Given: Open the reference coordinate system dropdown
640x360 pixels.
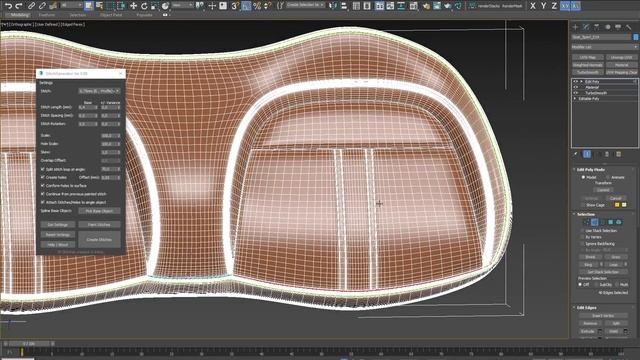Looking at the screenshot, I should (x=182, y=5).
